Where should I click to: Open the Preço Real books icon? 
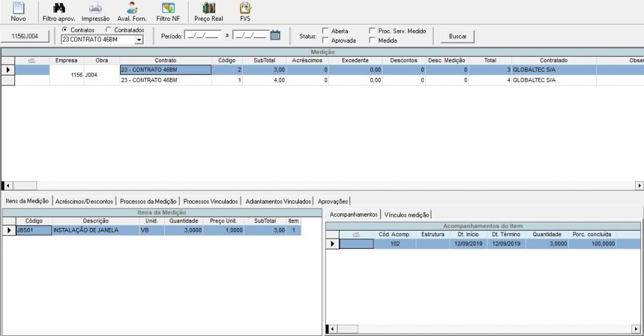(209, 9)
